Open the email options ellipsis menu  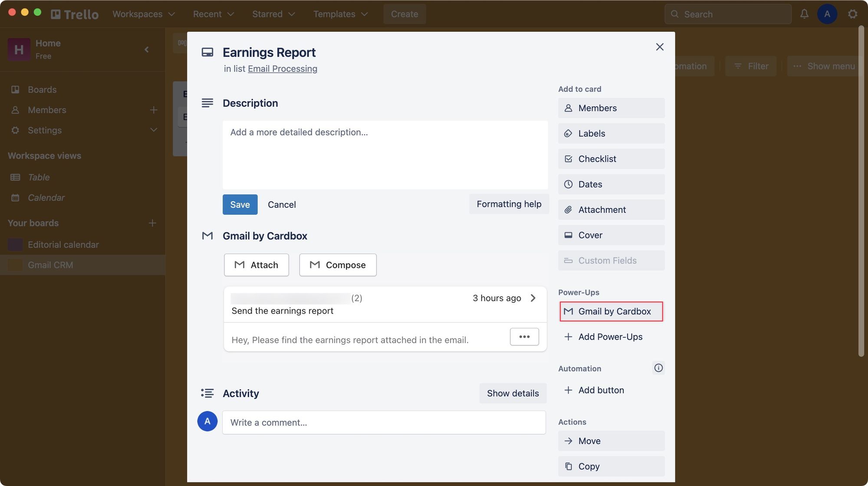(524, 337)
